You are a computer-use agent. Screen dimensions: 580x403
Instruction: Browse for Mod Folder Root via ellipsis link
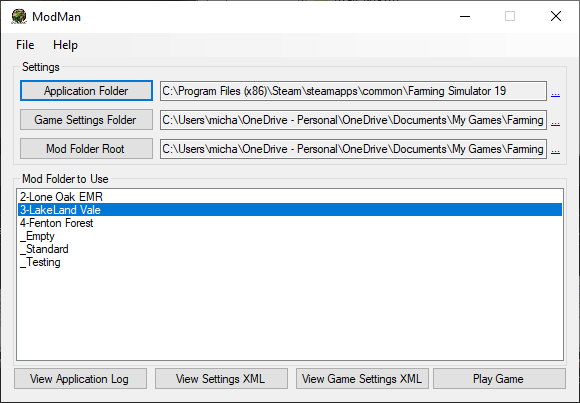[x=555, y=151]
